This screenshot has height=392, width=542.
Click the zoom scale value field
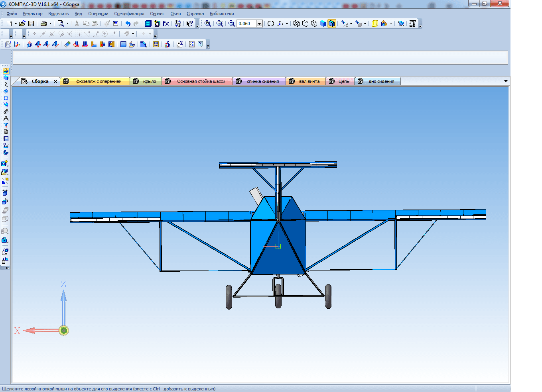(x=246, y=24)
